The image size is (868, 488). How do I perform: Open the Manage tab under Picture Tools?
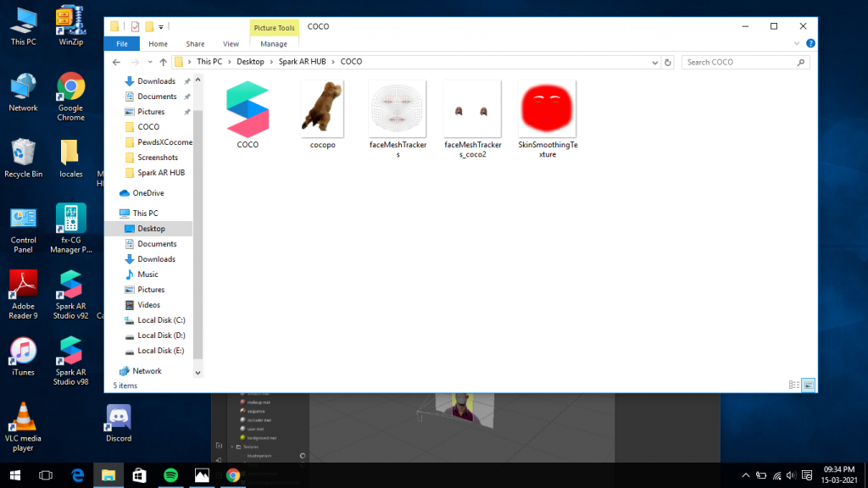(274, 44)
